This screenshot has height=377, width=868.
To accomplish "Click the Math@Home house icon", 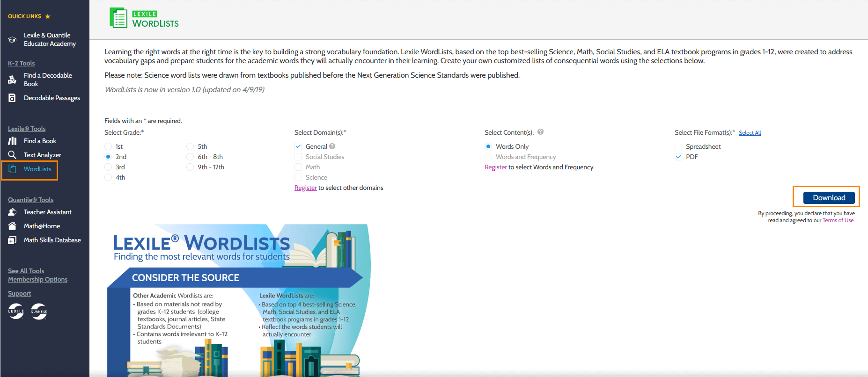I will pos(13,226).
